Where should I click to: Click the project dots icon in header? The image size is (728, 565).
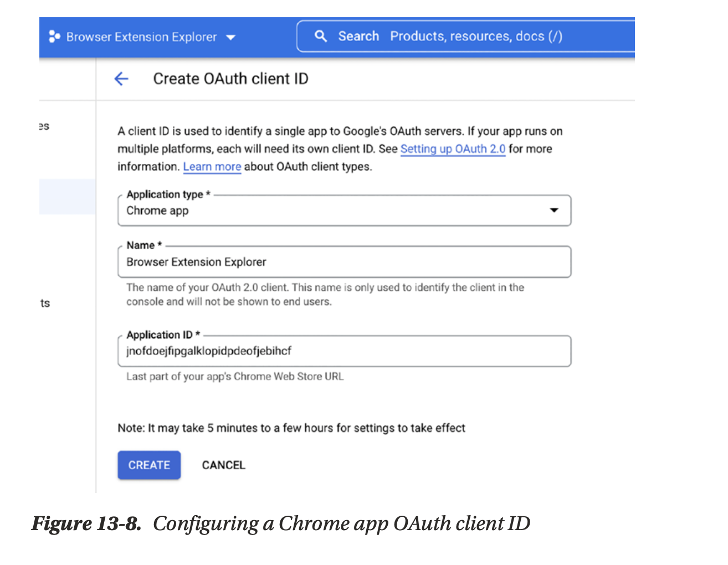[54, 37]
